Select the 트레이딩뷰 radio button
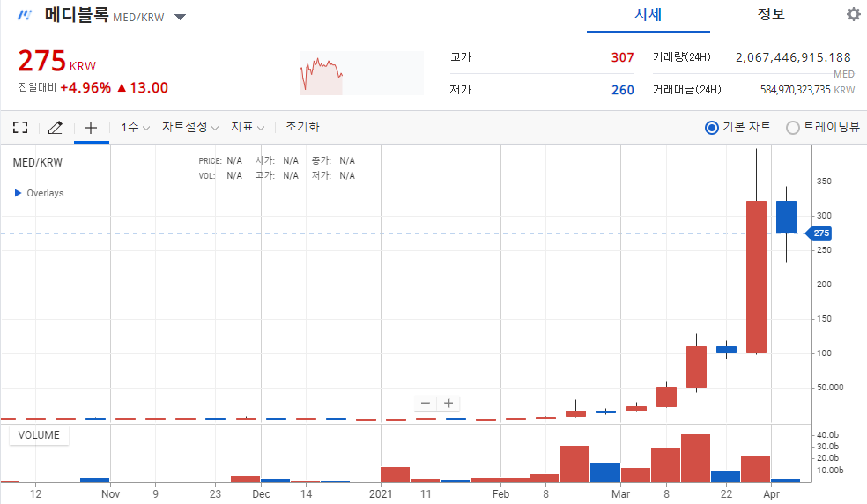This screenshot has width=867, height=504. pyautogui.click(x=792, y=128)
